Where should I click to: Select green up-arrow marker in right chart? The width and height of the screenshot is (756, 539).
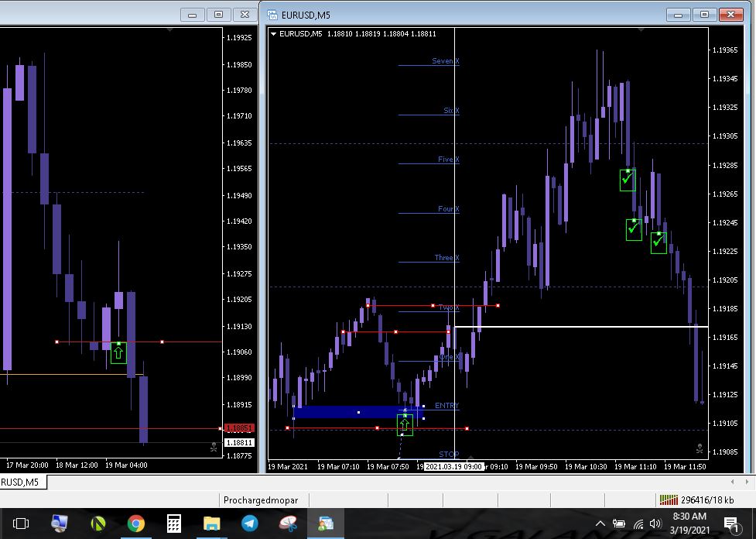pyautogui.click(x=405, y=425)
